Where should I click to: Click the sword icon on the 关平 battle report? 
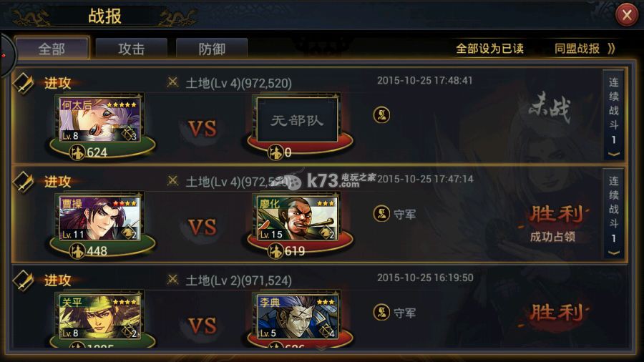(x=24, y=280)
